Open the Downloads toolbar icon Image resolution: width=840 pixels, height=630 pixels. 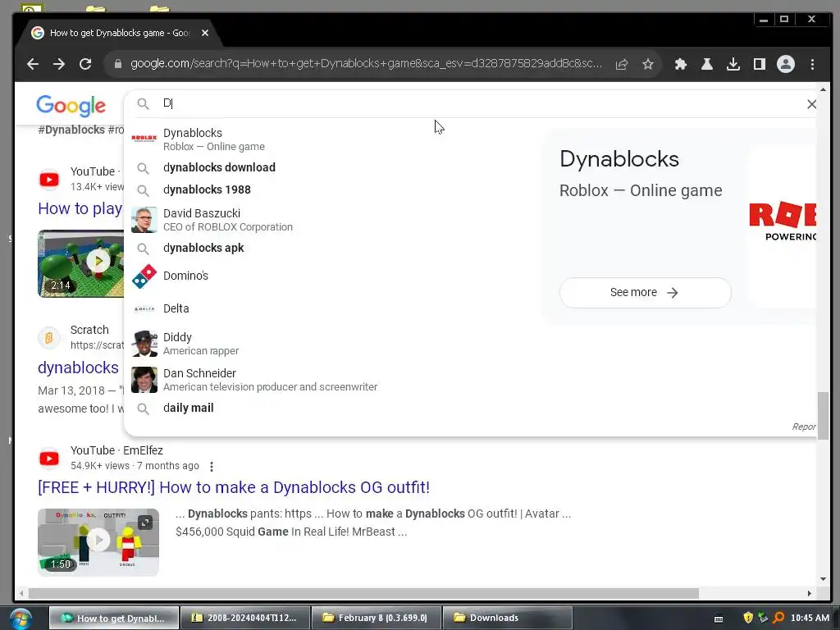coord(733,64)
